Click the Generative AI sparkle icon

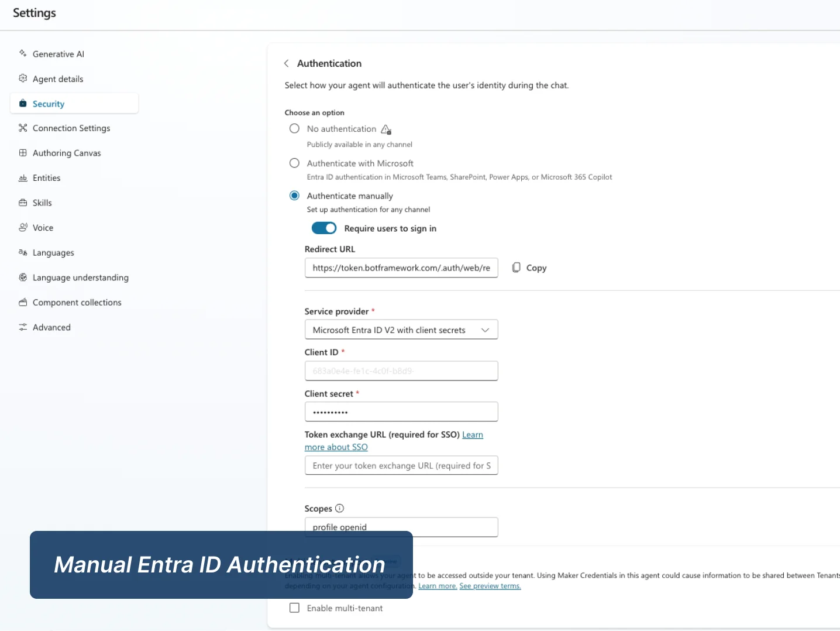pyautogui.click(x=22, y=53)
